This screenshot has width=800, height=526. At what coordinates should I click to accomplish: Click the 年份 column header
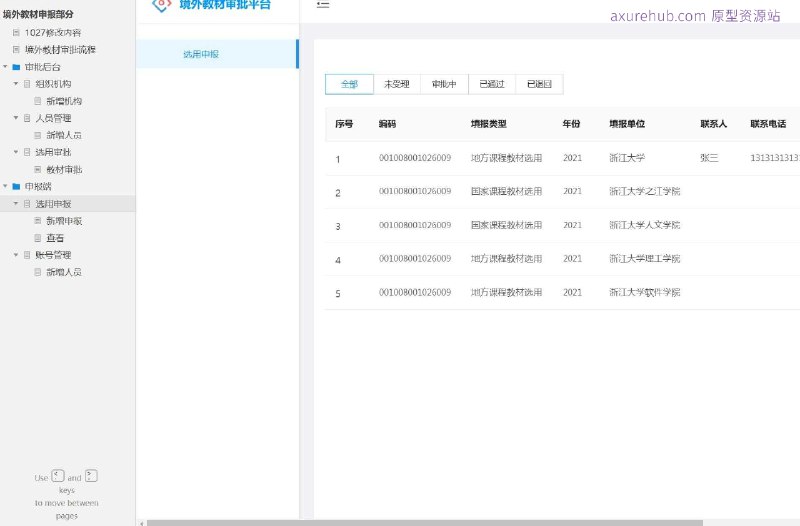(571, 124)
